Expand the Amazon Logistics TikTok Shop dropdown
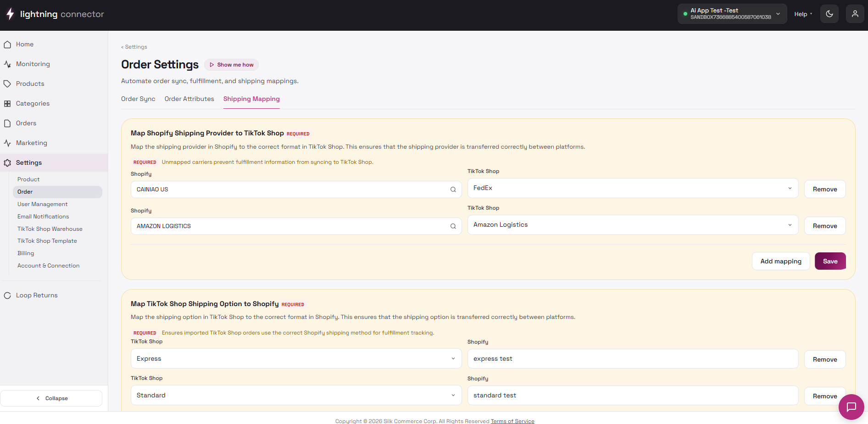This screenshot has height=424, width=868. [633, 225]
